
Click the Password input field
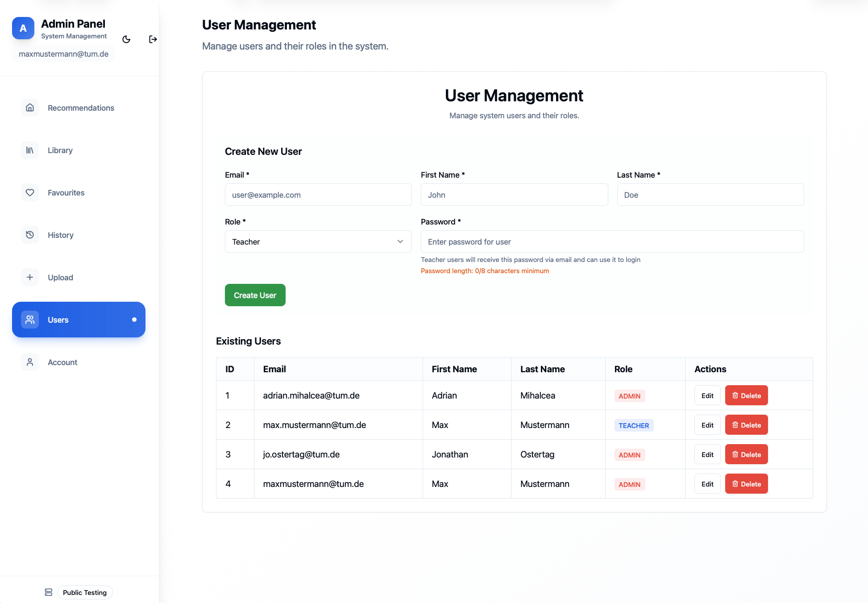tap(612, 241)
